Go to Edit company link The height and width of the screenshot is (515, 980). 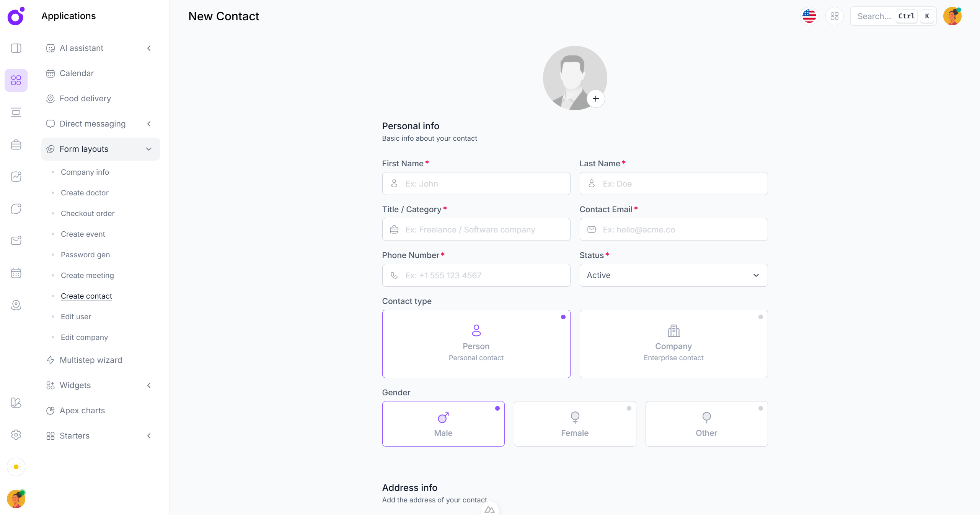pyautogui.click(x=84, y=337)
